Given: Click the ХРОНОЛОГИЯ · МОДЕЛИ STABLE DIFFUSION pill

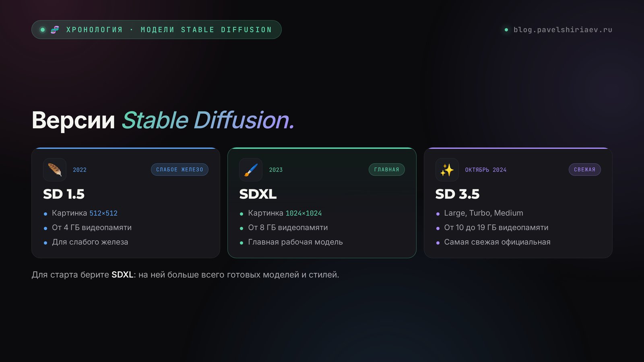Looking at the screenshot, I should [157, 30].
